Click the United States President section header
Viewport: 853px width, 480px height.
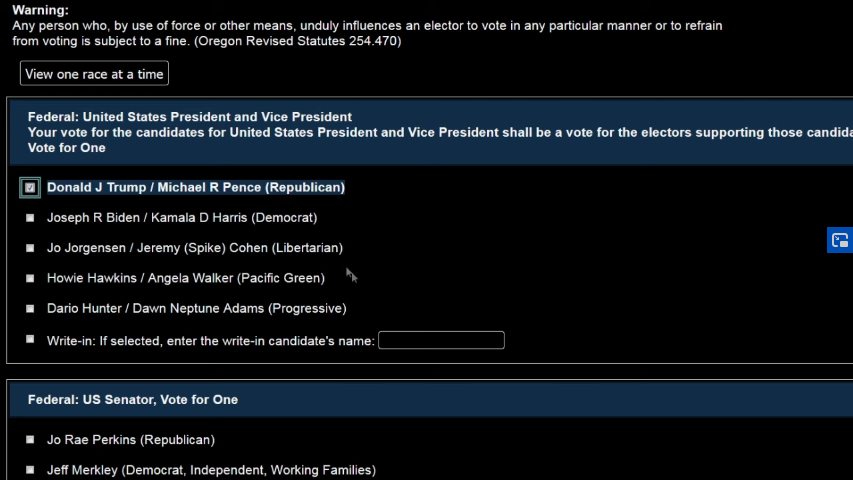click(190, 117)
